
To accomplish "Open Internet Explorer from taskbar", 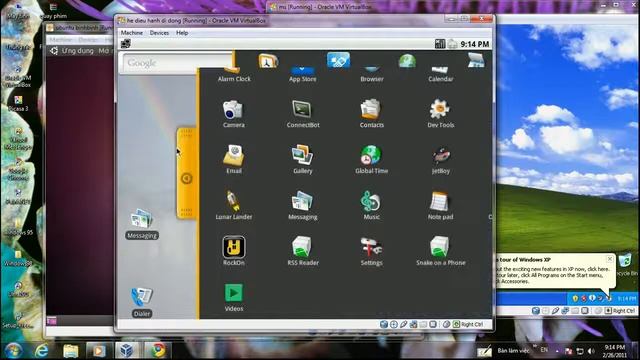I will (x=41, y=350).
